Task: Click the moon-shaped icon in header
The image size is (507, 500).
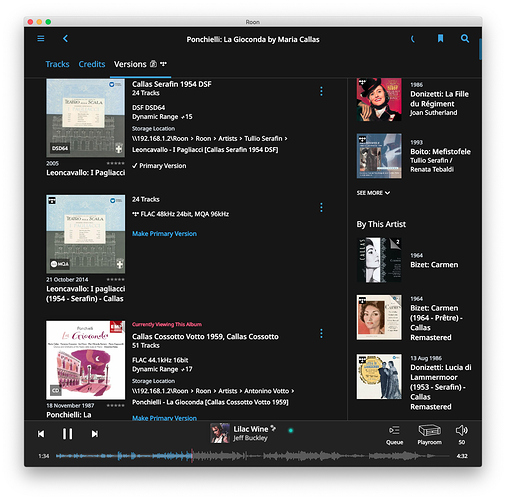Action: pos(413,39)
